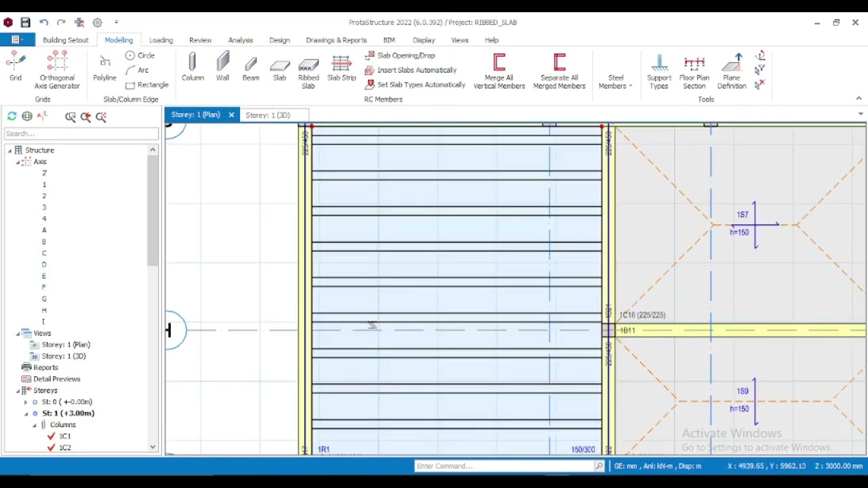Switch to the Building Setout tab
The height and width of the screenshot is (488, 868).
click(66, 40)
